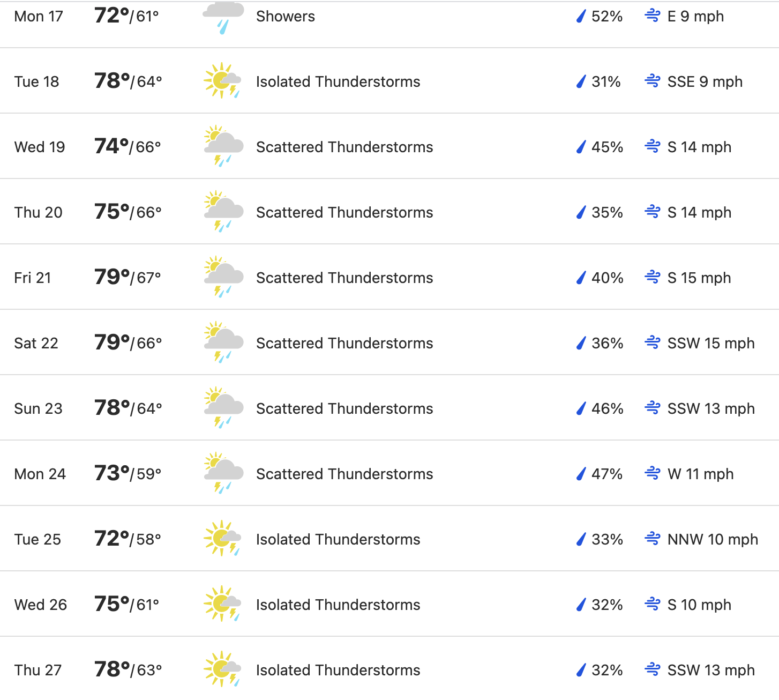This screenshot has width=779, height=700.
Task: Click SSW 13 mph wind on Thu 27
Action: (x=711, y=670)
